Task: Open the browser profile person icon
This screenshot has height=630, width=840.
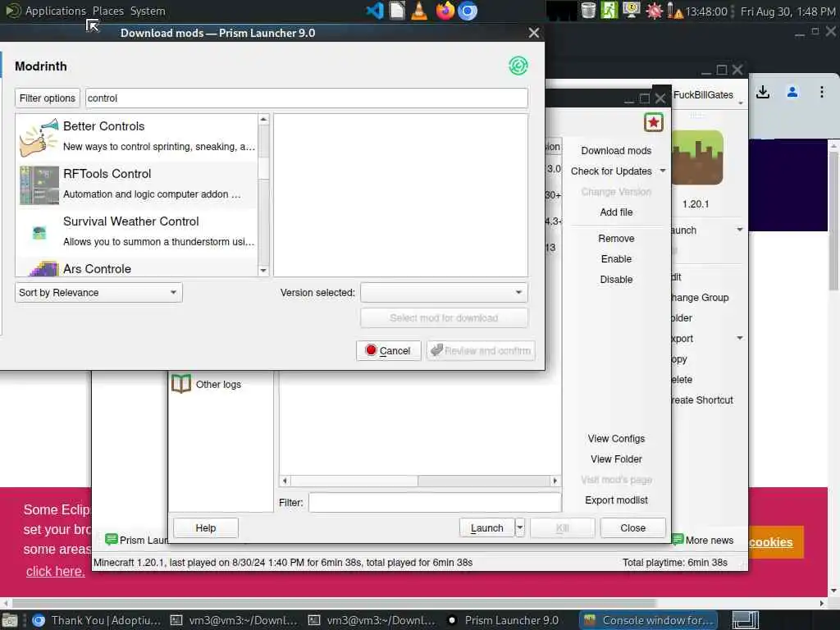Action: pyautogui.click(x=792, y=92)
